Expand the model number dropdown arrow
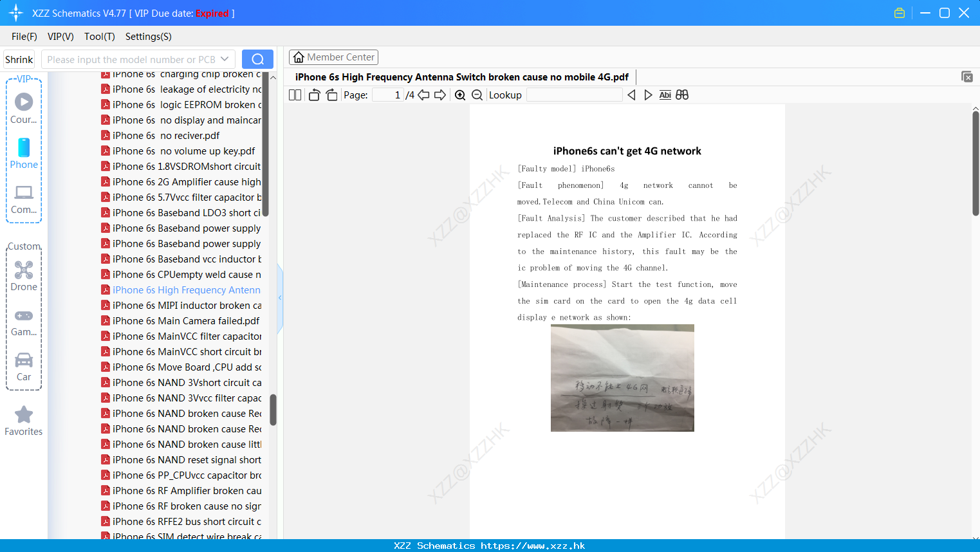 pos(225,59)
